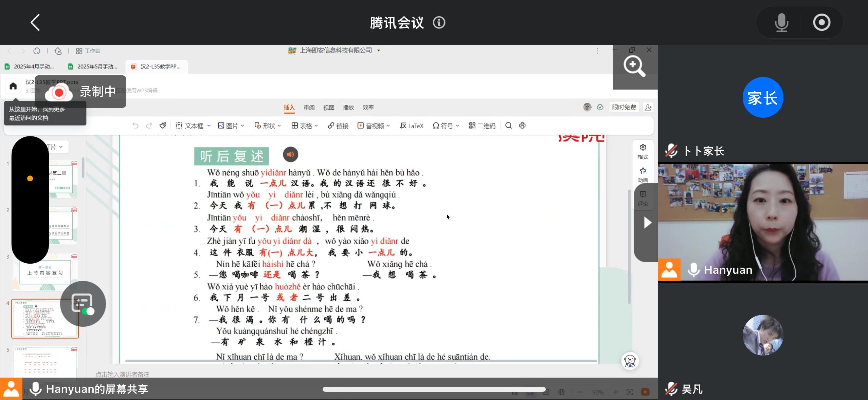
Task: Open the 动画 animation panel
Action: [643, 175]
